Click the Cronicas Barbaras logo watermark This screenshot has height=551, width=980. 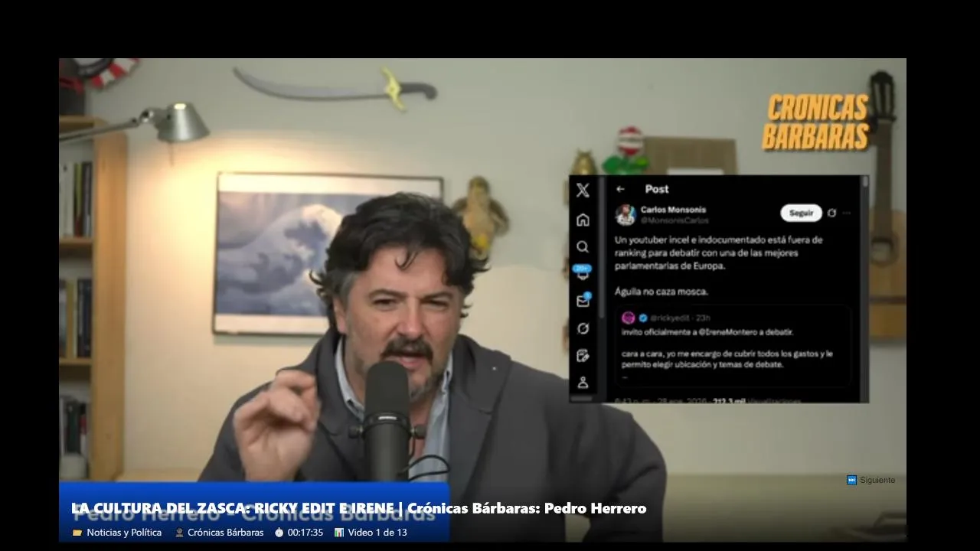(x=816, y=122)
